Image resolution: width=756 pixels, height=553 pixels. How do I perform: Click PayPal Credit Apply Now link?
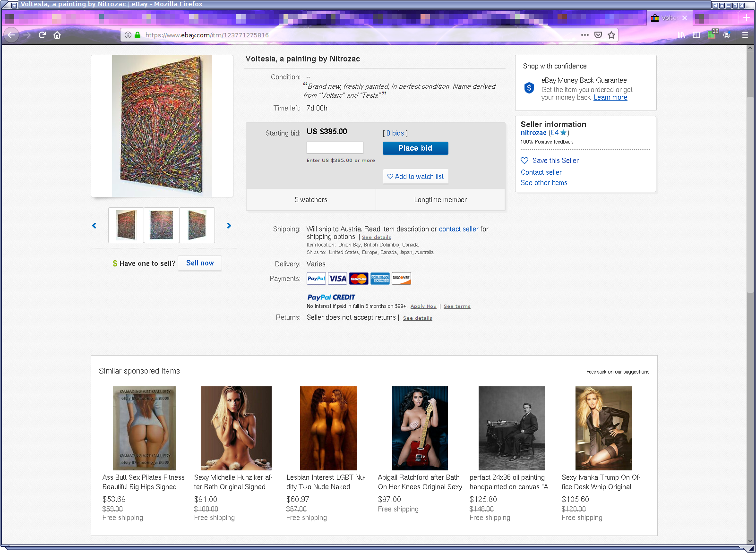[423, 306]
